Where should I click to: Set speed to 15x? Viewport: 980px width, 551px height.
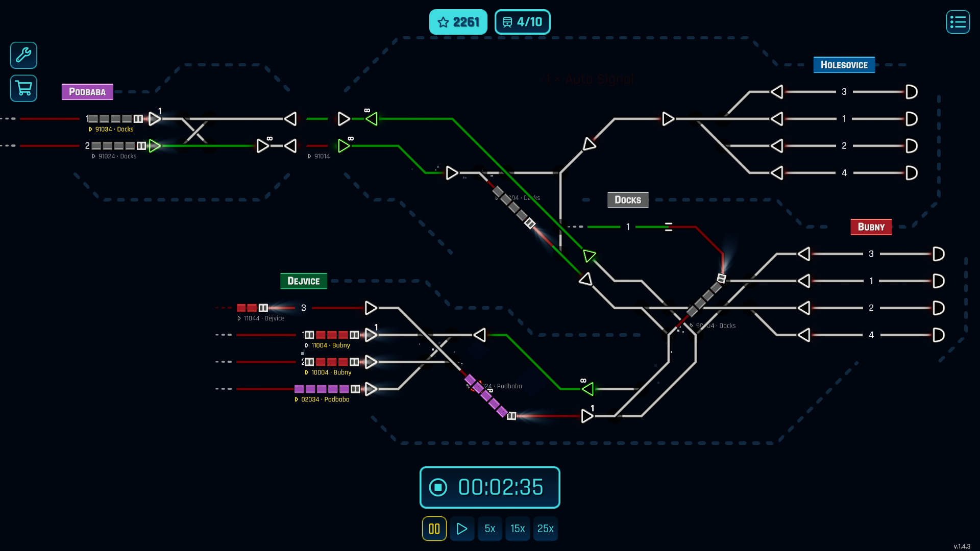coord(518,529)
